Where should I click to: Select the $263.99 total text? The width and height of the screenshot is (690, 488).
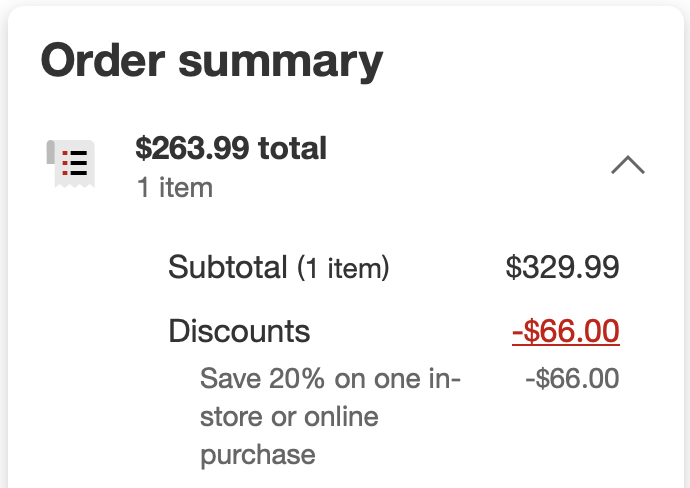pos(231,148)
